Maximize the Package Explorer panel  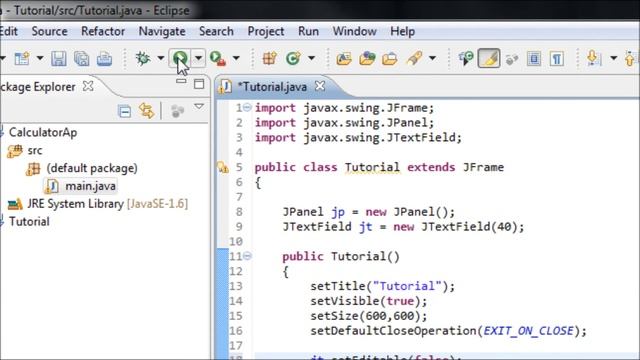pyautogui.click(x=199, y=84)
